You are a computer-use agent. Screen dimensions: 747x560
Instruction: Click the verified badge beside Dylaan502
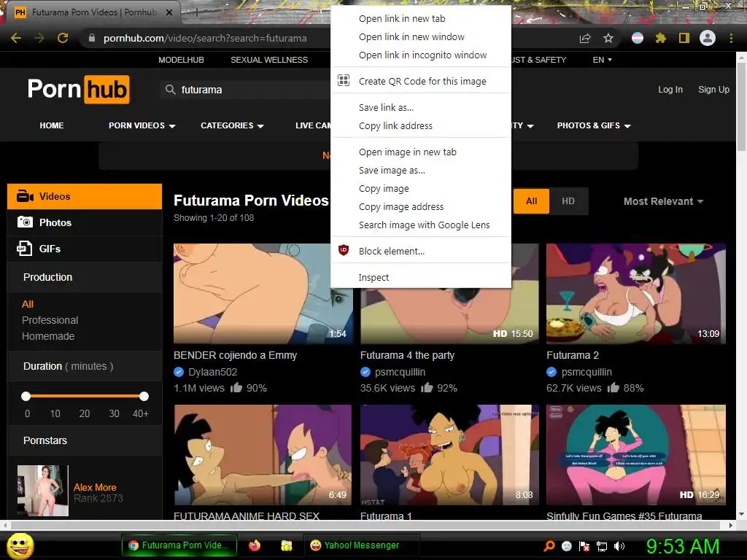(179, 371)
